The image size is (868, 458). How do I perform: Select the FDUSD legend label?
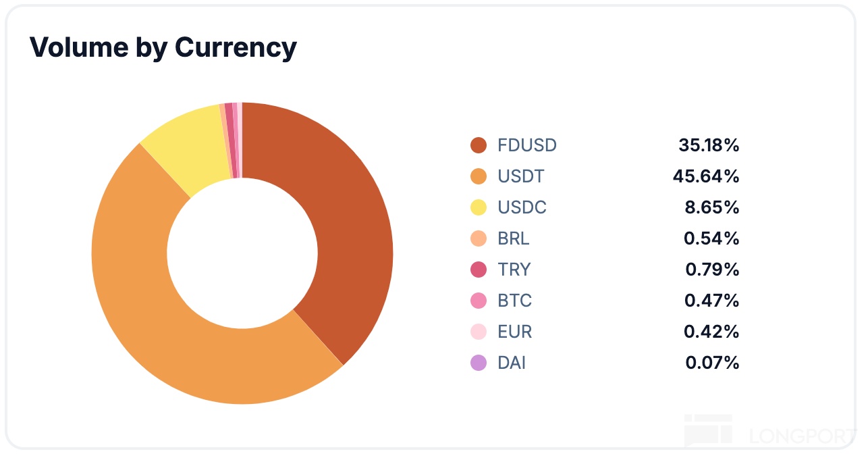click(526, 145)
